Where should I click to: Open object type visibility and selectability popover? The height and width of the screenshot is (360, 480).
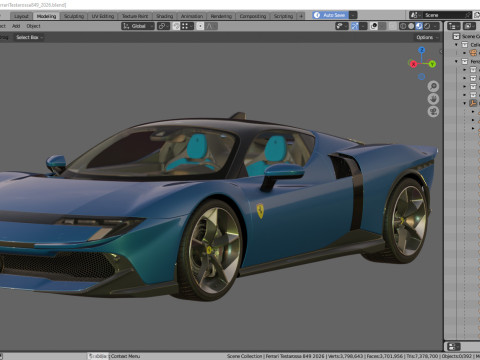pyautogui.click(x=342, y=26)
